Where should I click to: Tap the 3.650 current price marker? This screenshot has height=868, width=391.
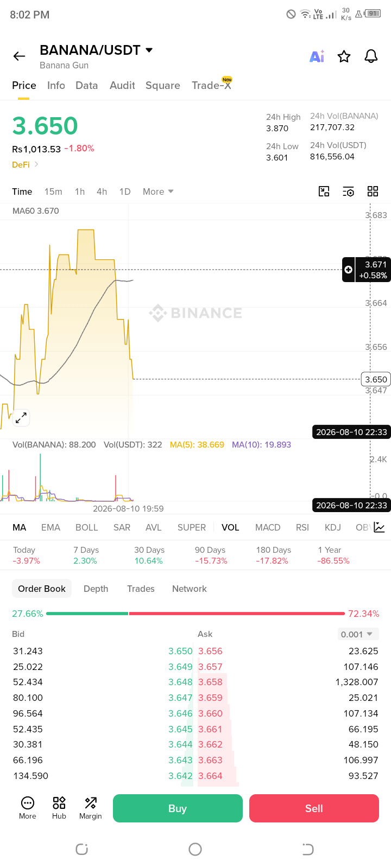point(376,379)
